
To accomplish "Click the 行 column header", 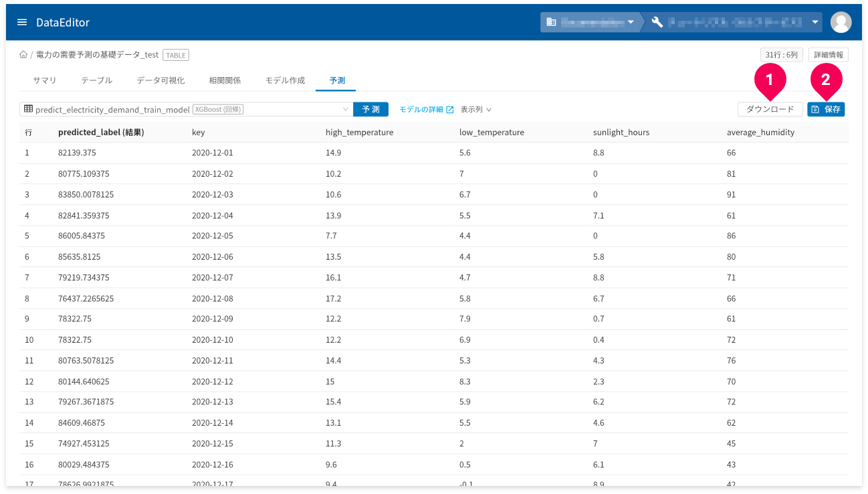I will pos(28,133).
